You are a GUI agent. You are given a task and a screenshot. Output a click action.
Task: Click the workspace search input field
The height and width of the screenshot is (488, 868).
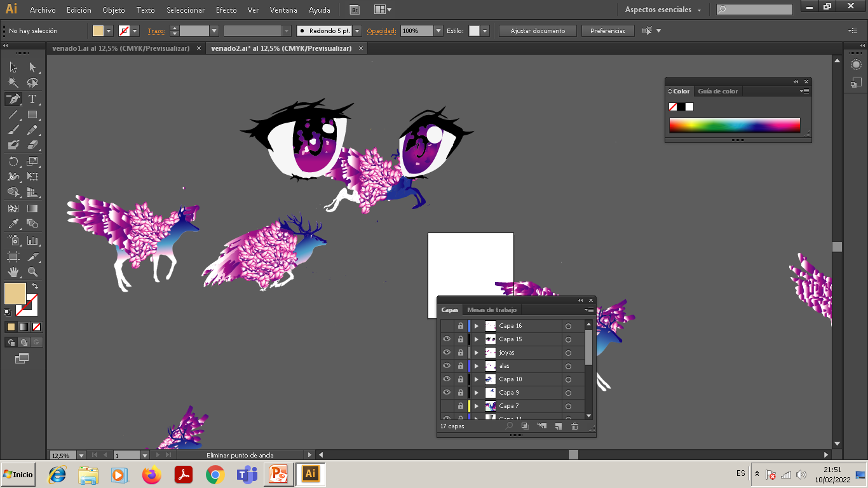(754, 10)
